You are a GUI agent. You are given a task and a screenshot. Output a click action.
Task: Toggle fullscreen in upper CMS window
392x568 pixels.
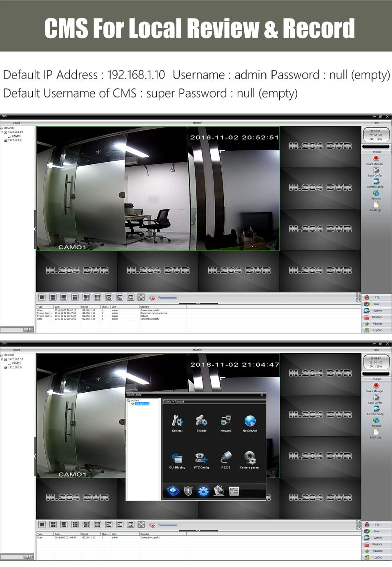point(141,297)
